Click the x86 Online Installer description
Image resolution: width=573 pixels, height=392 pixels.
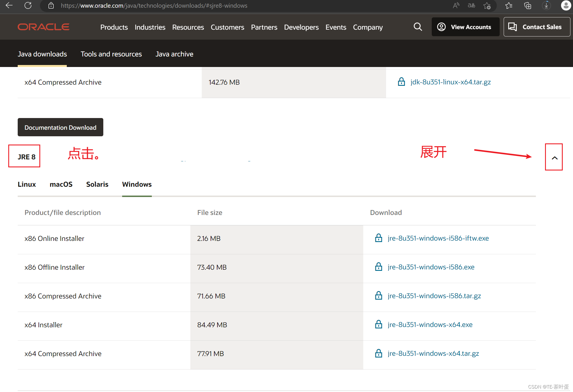[x=54, y=238]
